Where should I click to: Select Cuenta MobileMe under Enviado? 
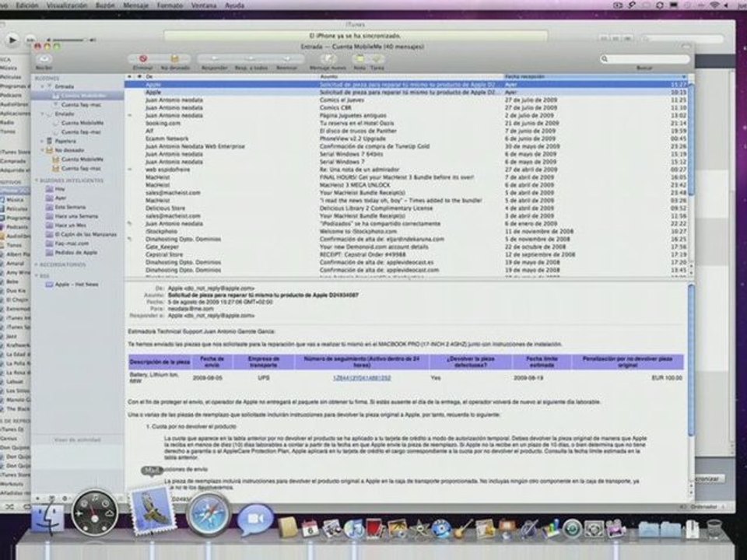click(82, 123)
